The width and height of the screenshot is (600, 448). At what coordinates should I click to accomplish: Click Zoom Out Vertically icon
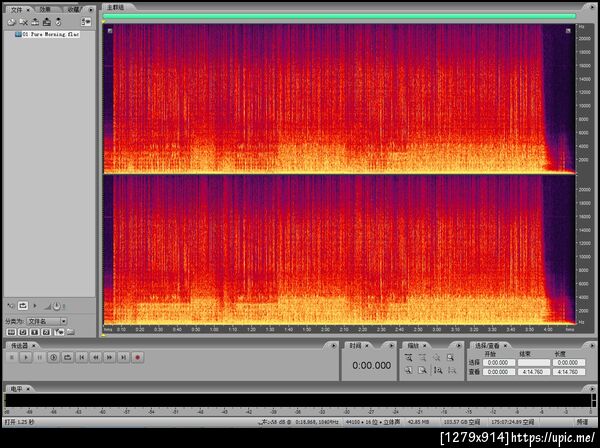click(452, 370)
